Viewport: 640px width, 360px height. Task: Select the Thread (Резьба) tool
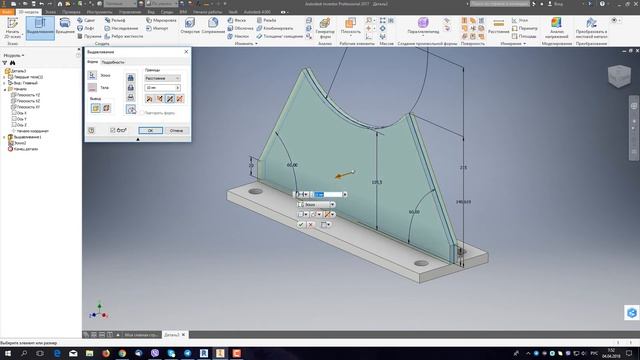[x=267, y=20]
